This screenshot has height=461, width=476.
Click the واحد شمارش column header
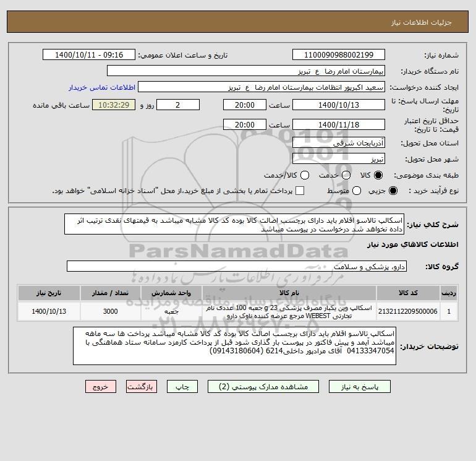tap(171, 293)
